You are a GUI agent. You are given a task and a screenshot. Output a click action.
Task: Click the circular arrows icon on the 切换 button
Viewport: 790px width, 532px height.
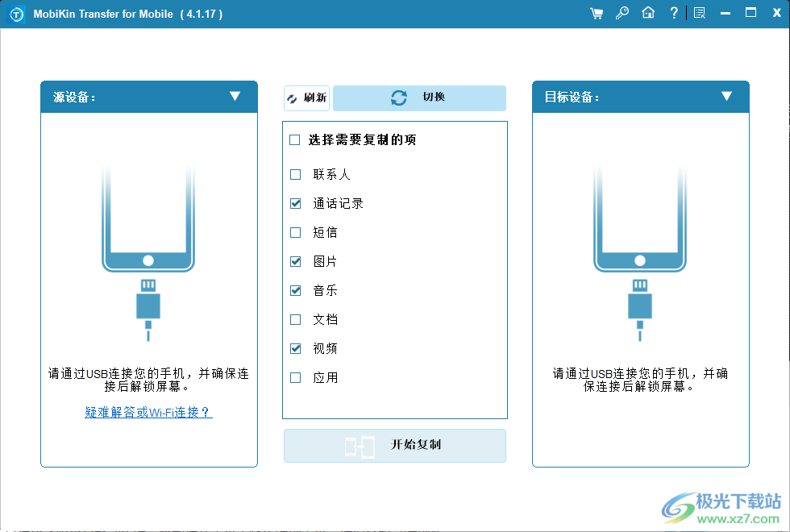pyautogui.click(x=399, y=98)
